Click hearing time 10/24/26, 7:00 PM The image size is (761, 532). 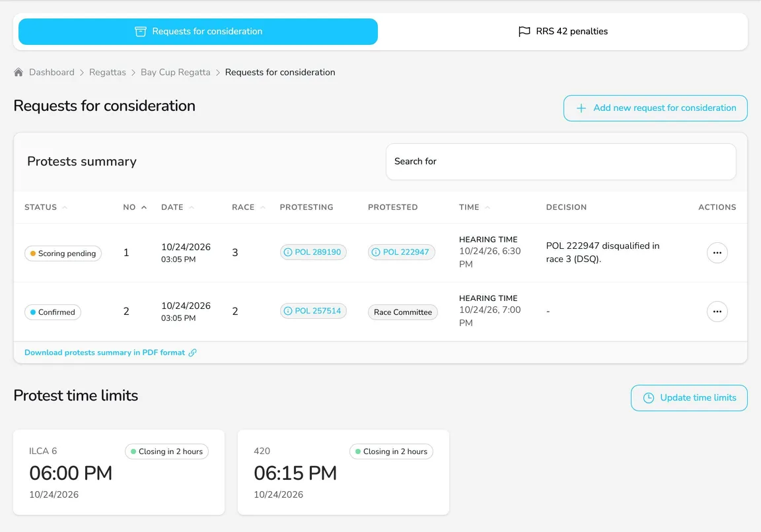pos(489,316)
